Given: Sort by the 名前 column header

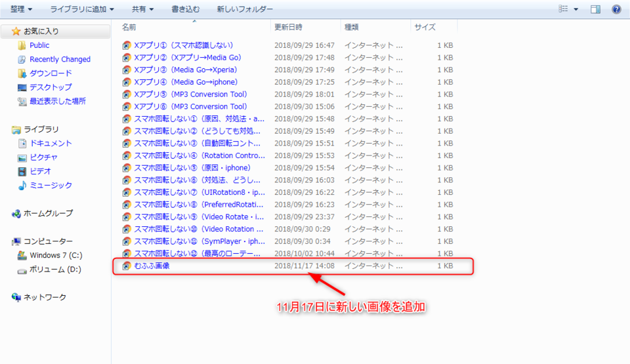Looking at the screenshot, I should point(129,27).
